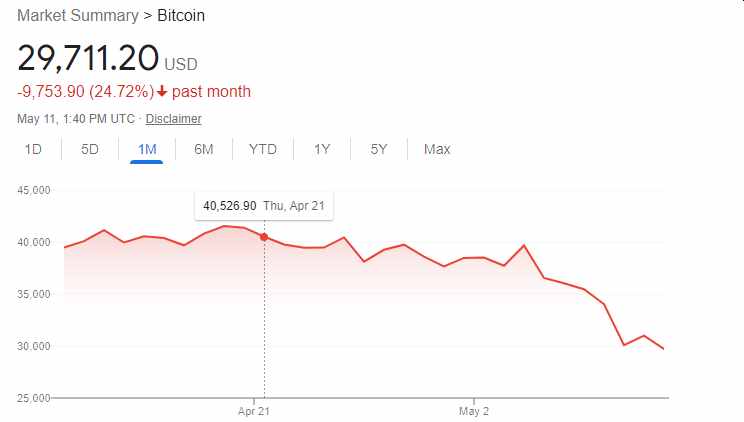Click the red down arrow icon
This screenshot has height=422, width=744.
162,92
